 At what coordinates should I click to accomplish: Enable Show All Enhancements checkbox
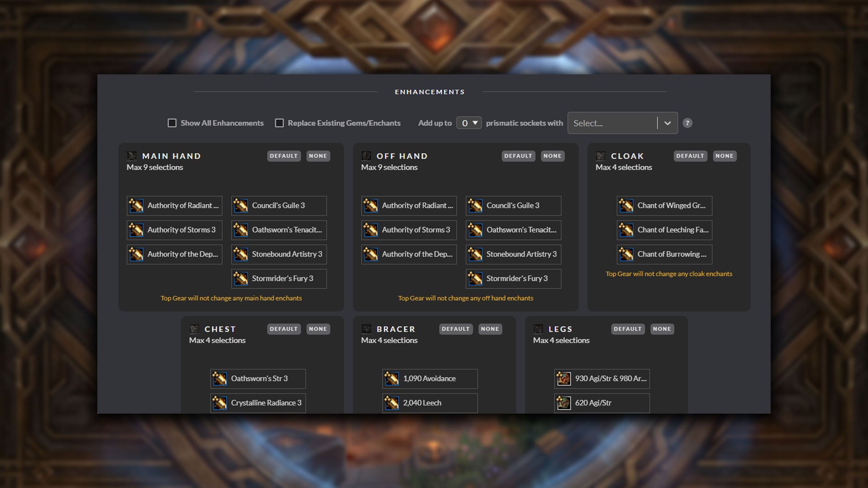[x=172, y=123]
